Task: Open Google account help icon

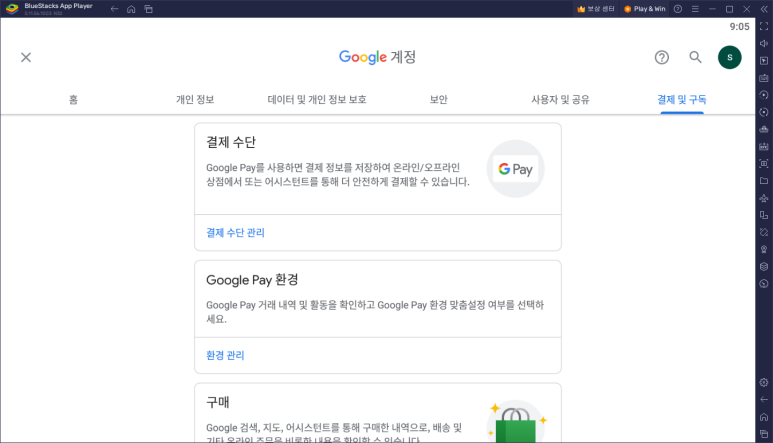Action: 662,57
